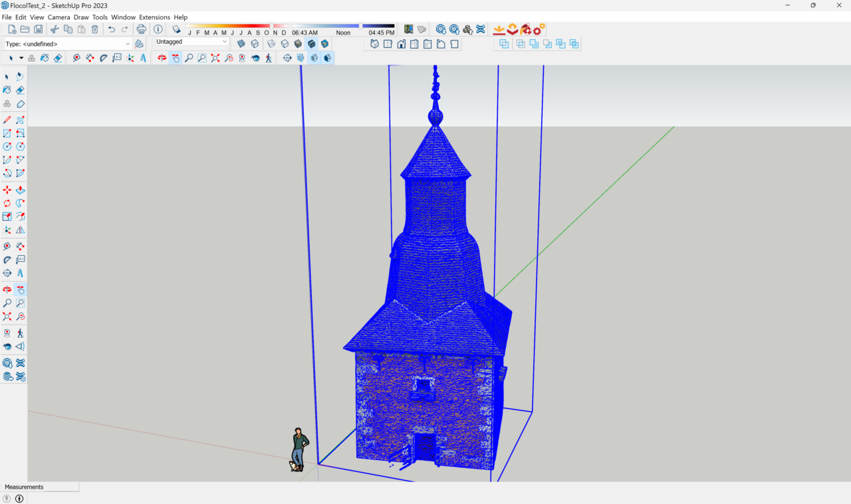Select Position Camera in top toolbar

(x=242, y=58)
